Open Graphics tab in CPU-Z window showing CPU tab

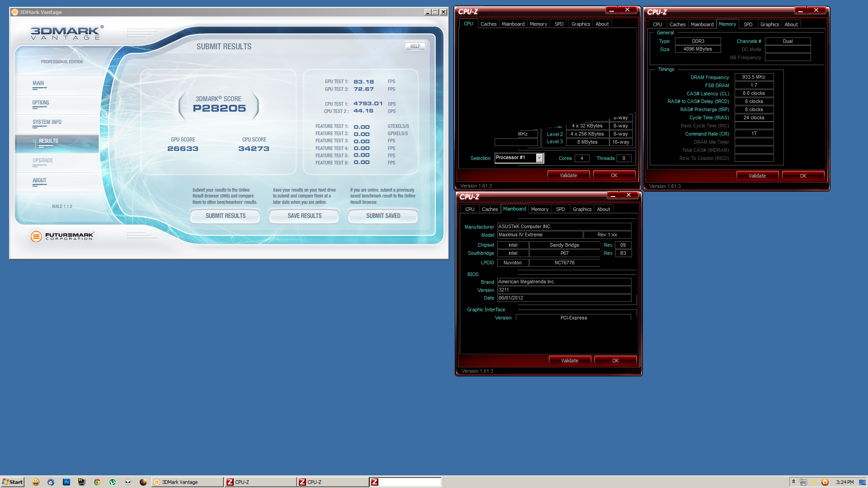580,24
